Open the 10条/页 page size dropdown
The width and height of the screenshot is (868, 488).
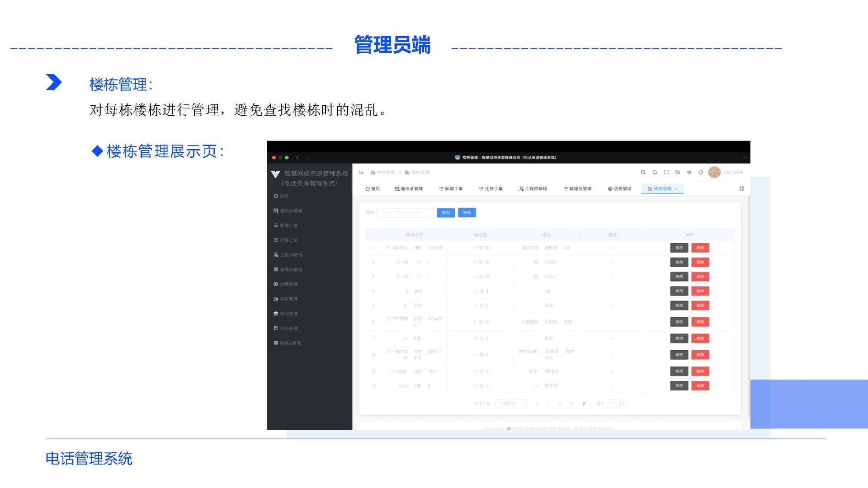coord(511,404)
